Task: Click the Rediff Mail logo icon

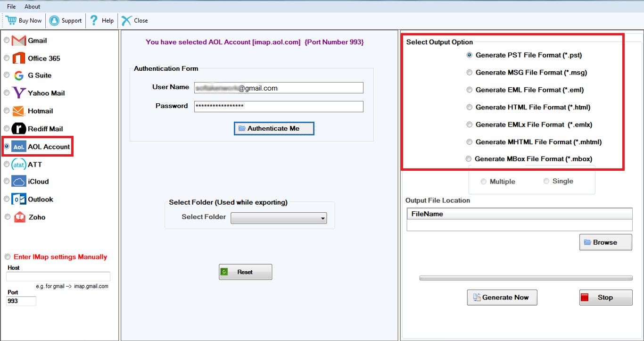Action: [x=19, y=129]
